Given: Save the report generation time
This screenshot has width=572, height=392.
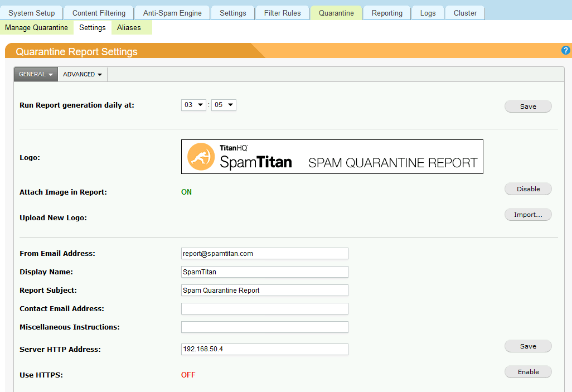Looking at the screenshot, I should 528,106.
